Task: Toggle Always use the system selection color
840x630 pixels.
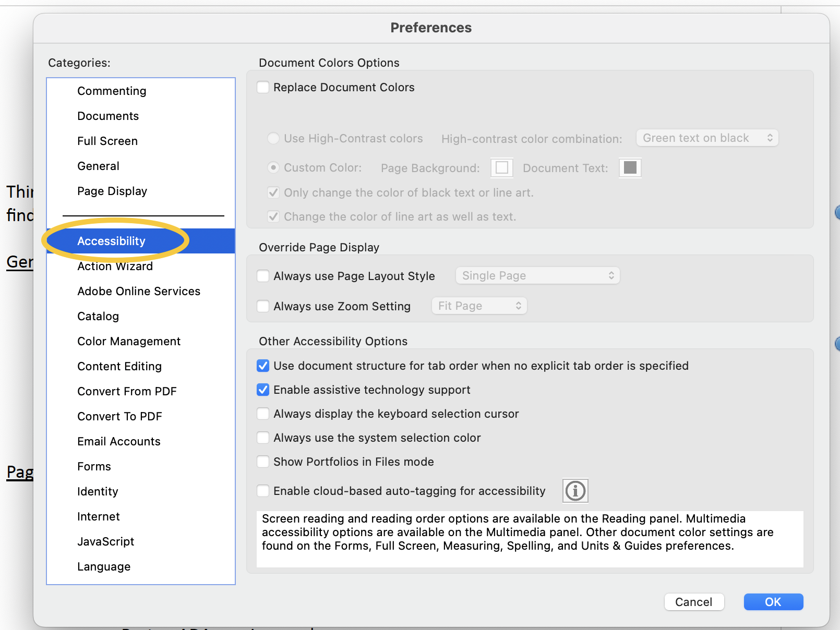Action: pos(263,438)
